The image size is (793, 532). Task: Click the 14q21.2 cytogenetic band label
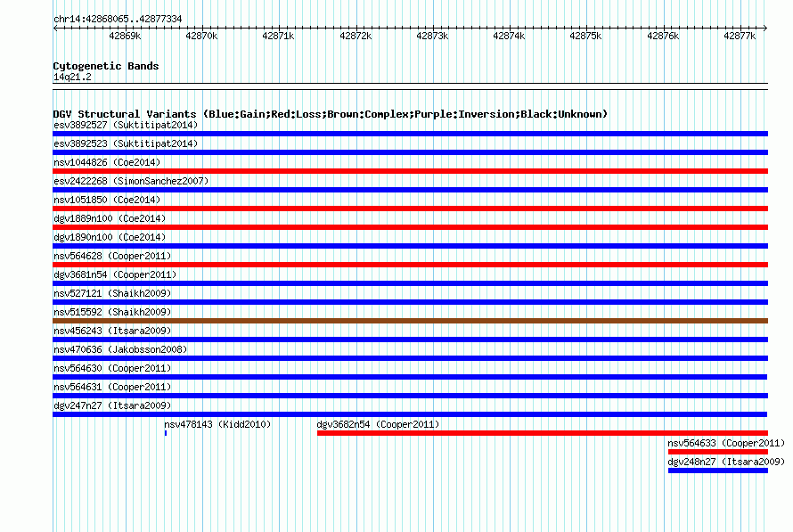click(72, 77)
